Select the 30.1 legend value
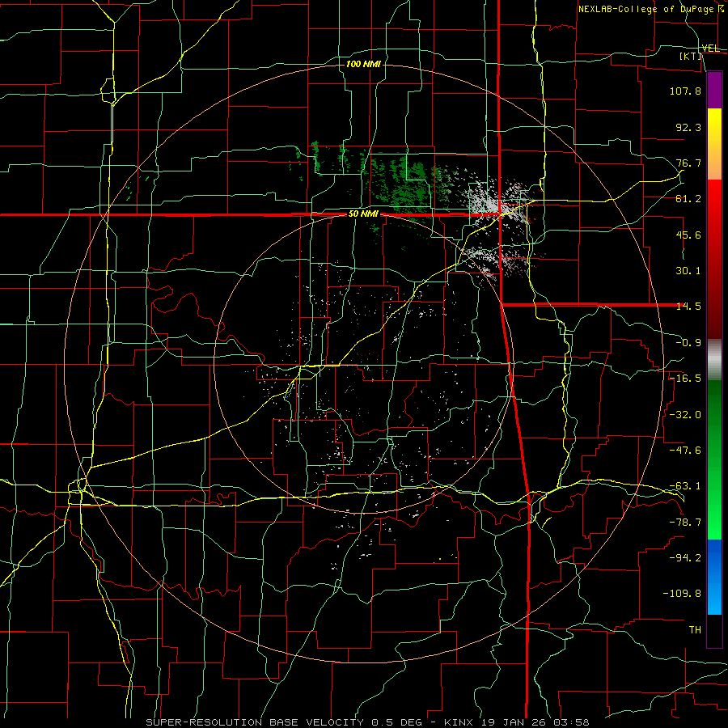The height and width of the screenshot is (728, 728). coord(688,271)
